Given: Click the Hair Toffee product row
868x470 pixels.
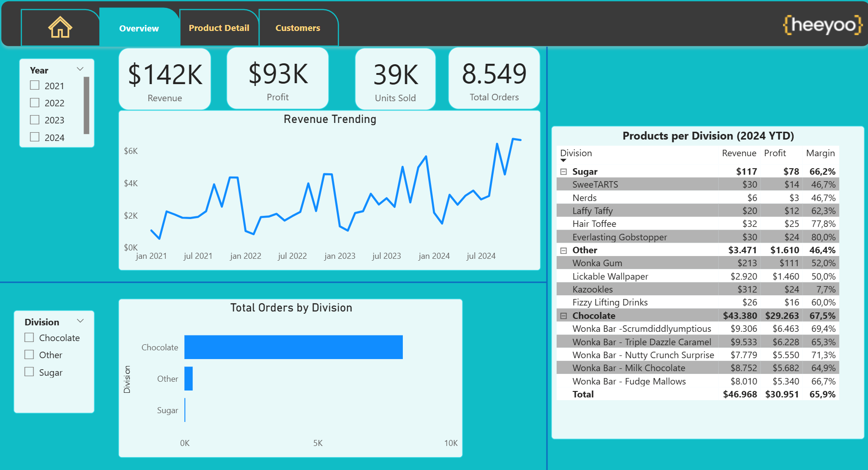Looking at the screenshot, I should coord(698,224).
